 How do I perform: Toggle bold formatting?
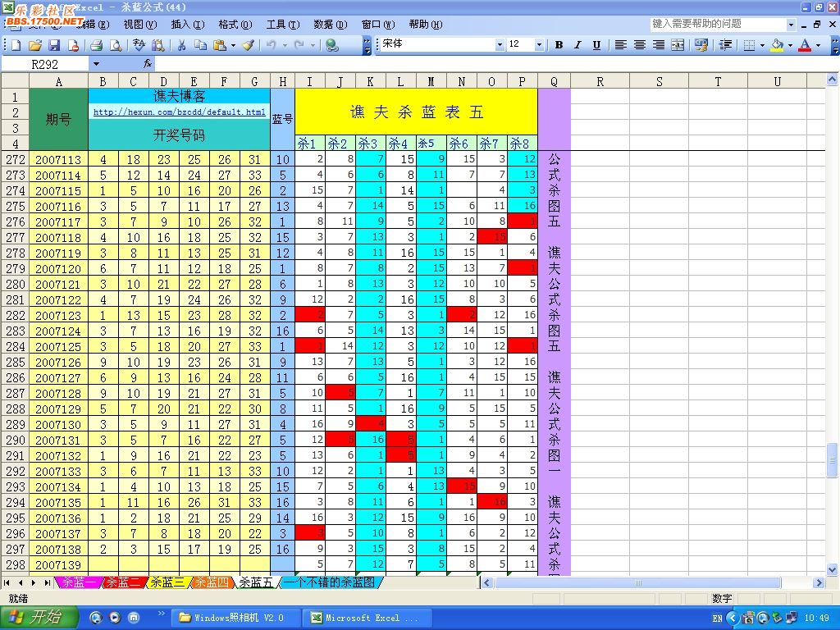(559, 45)
